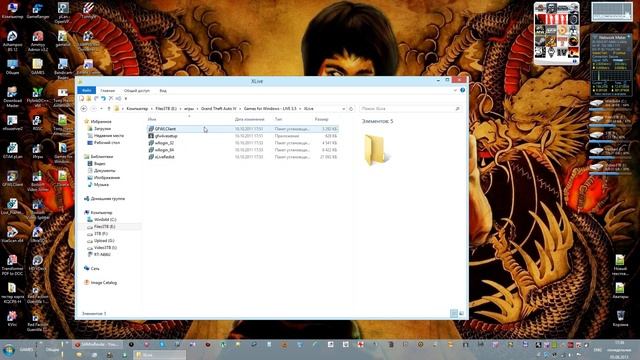Select Favorites in navigation pane
This screenshot has width=640, height=360.
coord(98,122)
